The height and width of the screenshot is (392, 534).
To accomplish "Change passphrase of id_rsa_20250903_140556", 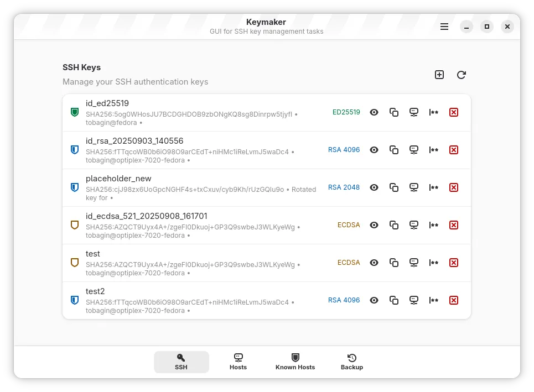I will tap(433, 150).
